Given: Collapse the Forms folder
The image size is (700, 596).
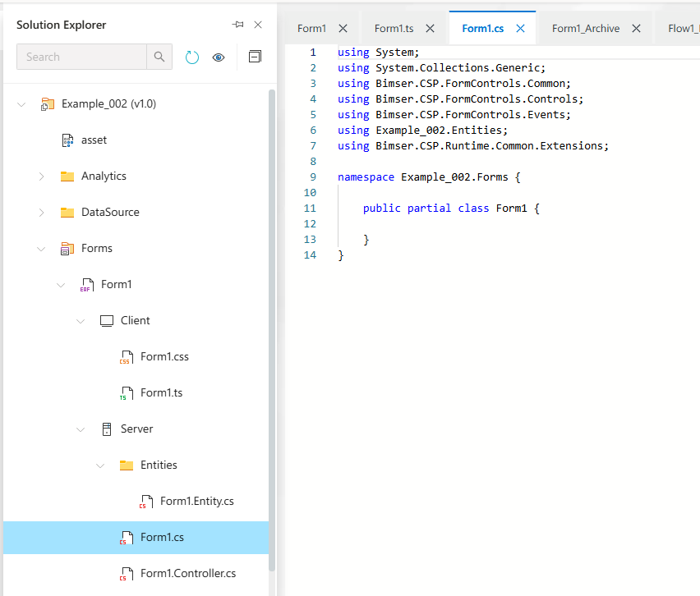Looking at the screenshot, I should click(x=41, y=249).
